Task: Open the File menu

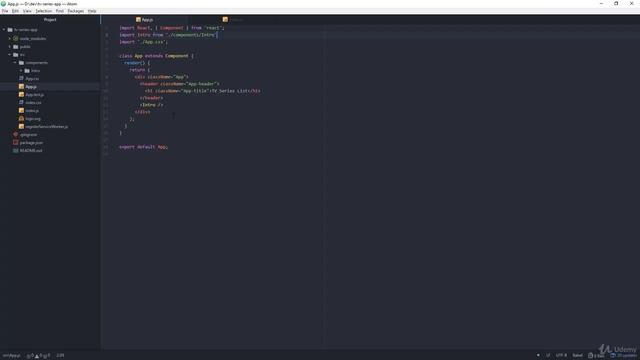Action: (5, 11)
